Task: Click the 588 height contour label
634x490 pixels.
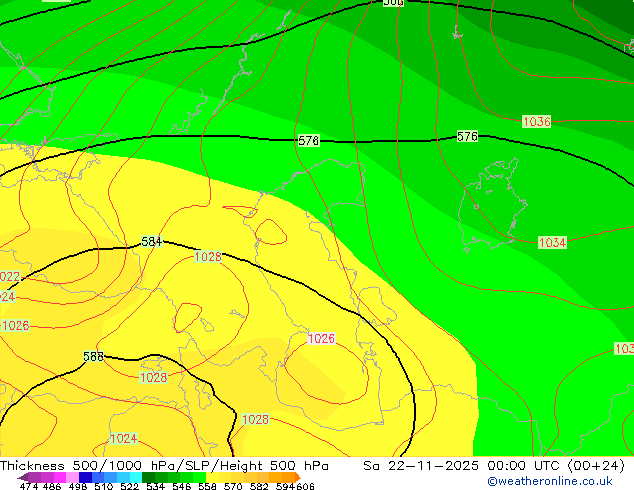Action: [93, 357]
